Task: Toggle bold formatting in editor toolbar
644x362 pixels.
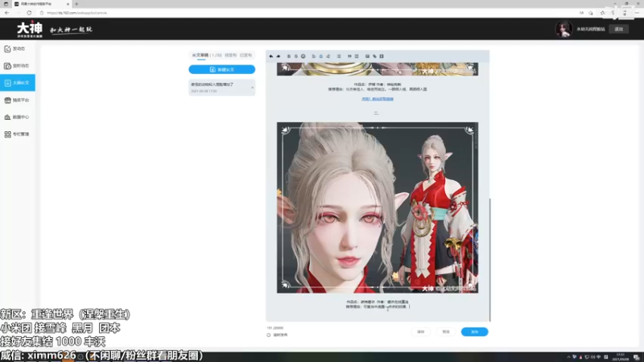Action: 289,56
